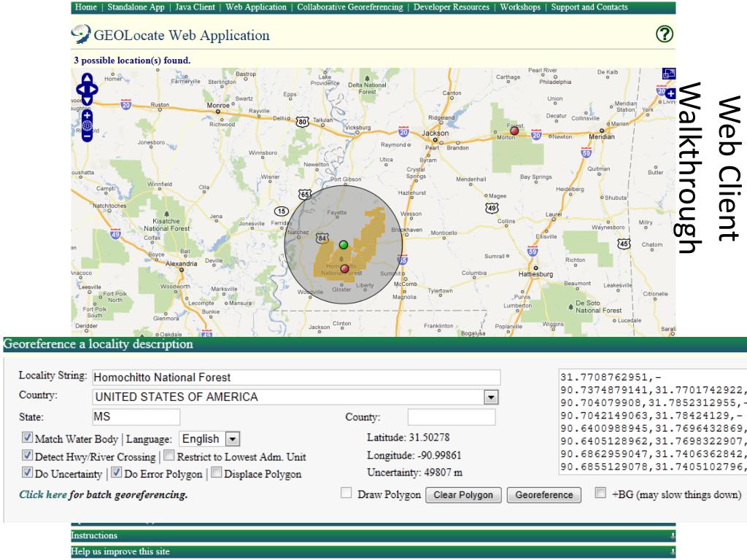Click the Clear Polygon button
Viewport: 747px width, 560px height.
click(463, 495)
